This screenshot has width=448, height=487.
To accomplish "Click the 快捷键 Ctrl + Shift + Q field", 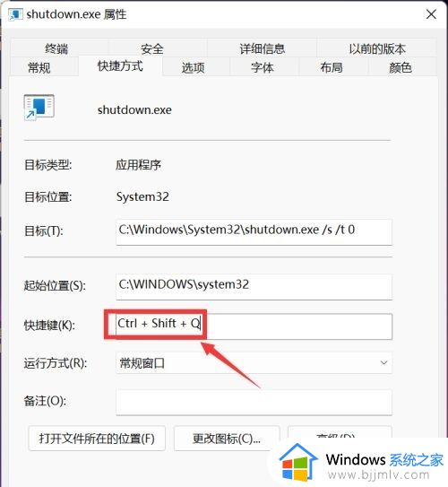I will pyautogui.click(x=254, y=326).
